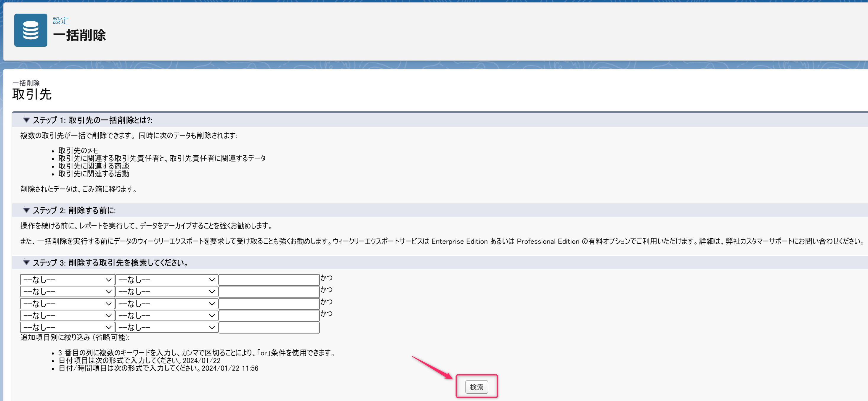Screen dimensions: 868x401
Task: Open third row operator dropdown
Action: pyautogui.click(x=166, y=303)
